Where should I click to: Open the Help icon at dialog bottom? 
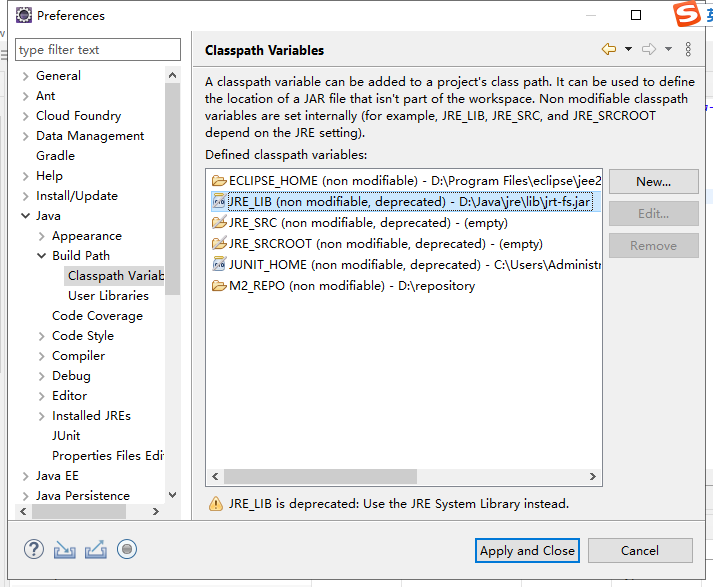35,549
